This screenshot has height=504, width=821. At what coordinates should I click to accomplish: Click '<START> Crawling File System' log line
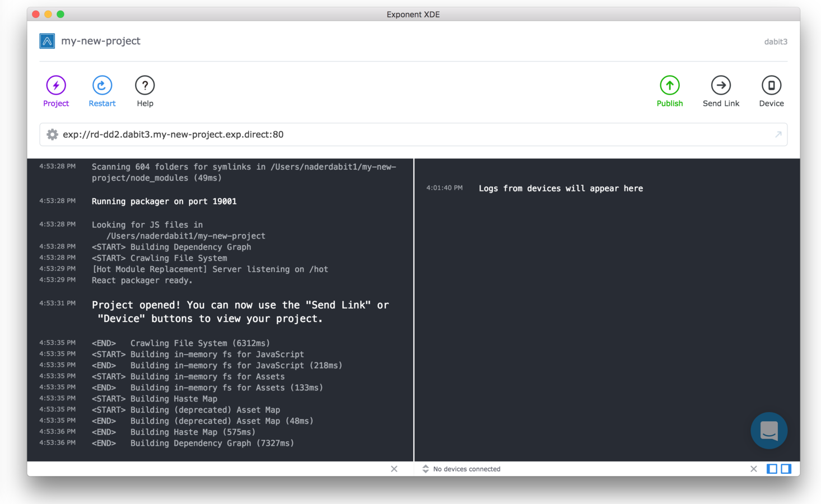(160, 258)
